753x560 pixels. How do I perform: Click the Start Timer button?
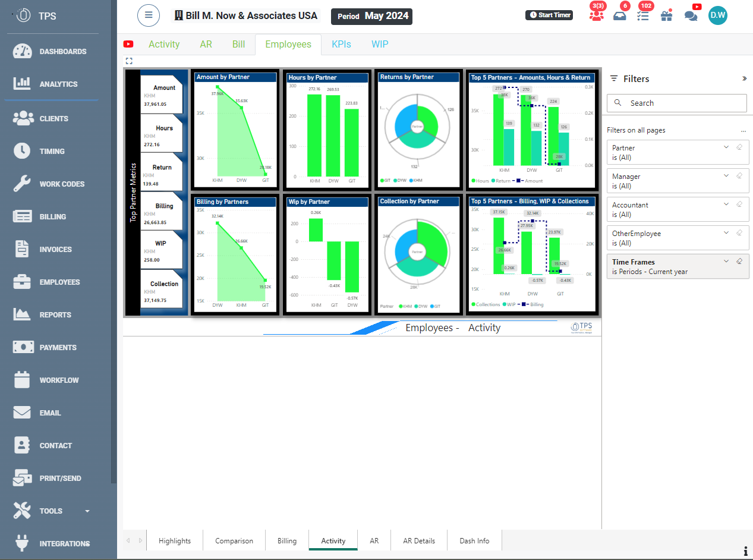(x=549, y=15)
